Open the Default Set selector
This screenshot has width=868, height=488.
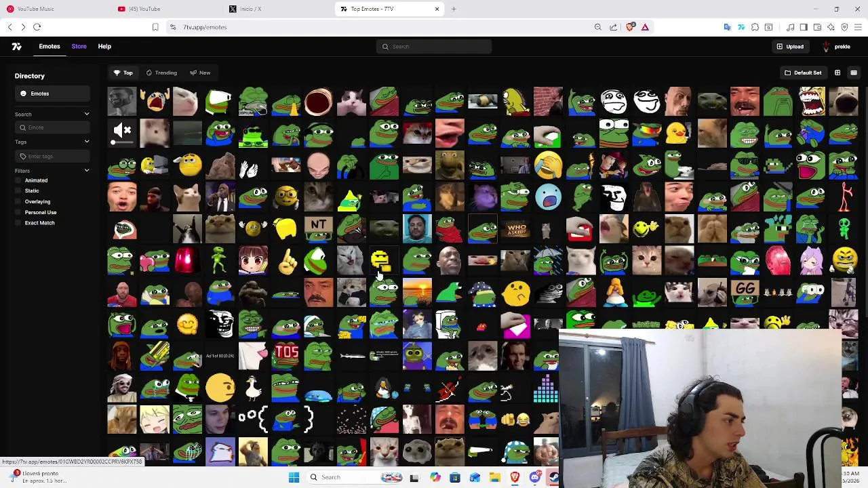[803, 73]
